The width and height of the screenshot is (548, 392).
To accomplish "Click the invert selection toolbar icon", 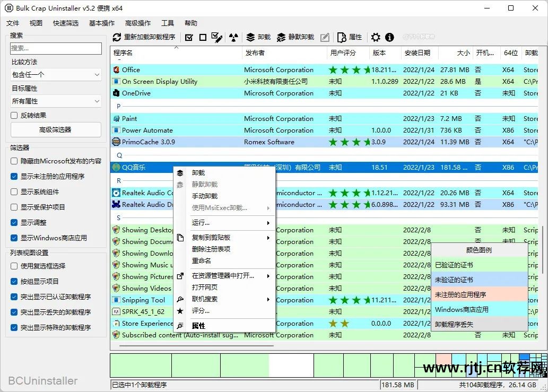I will point(216,37).
